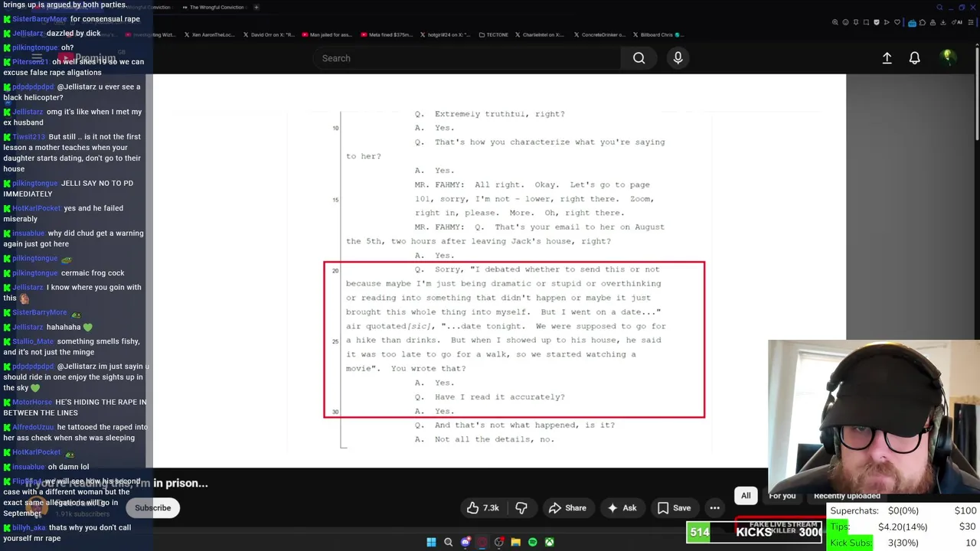
Task: Click the Ask button
Action: pos(622,508)
